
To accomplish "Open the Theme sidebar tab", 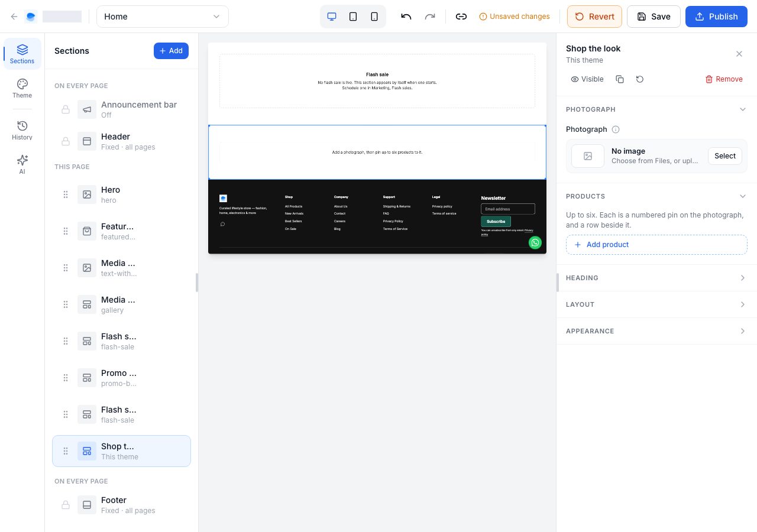I will coord(22,88).
